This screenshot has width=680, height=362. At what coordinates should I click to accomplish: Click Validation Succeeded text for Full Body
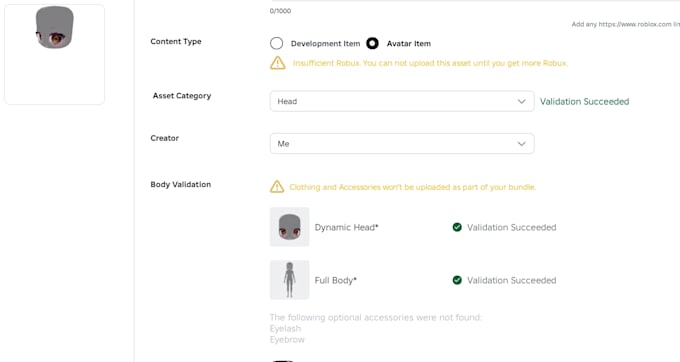coord(511,280)
